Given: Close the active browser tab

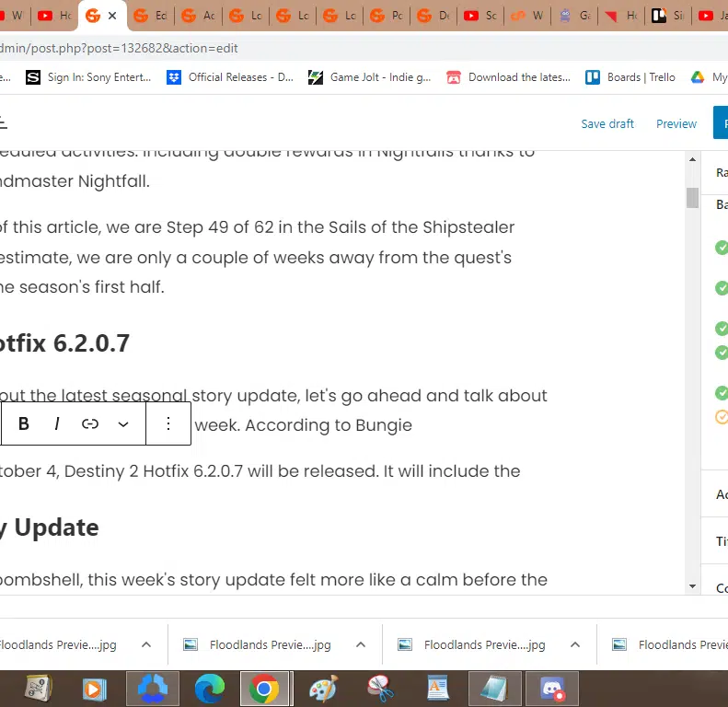Looking at the screenshot, I should (112, 16).
